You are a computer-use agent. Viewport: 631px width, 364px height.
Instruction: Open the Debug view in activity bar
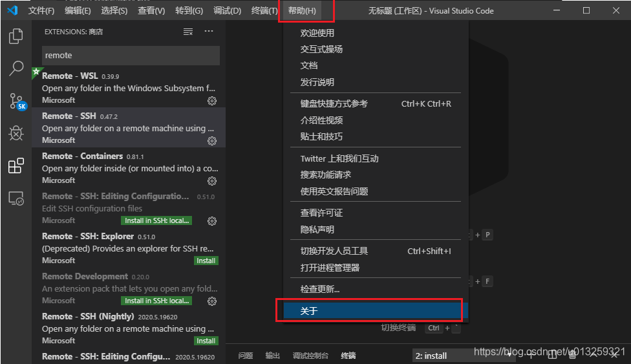16,133
